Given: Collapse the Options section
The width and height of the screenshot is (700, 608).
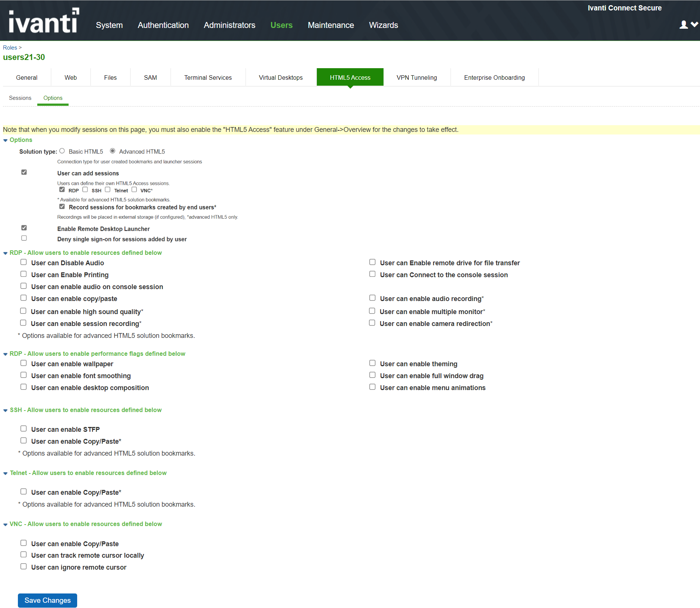Looking at the screenshot, I should (6, 140).
